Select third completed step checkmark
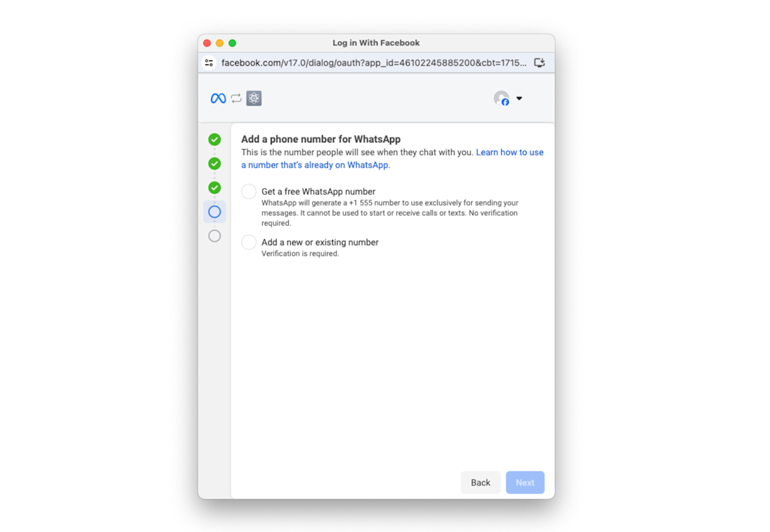 coord(214,188)
